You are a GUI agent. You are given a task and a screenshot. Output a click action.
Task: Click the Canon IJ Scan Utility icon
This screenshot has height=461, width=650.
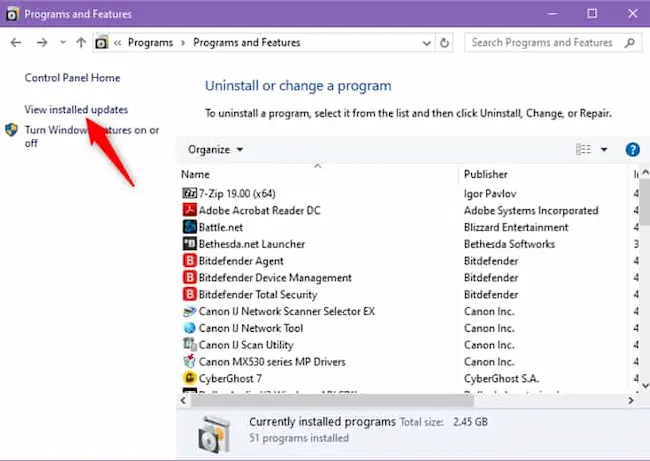point(189,345)
